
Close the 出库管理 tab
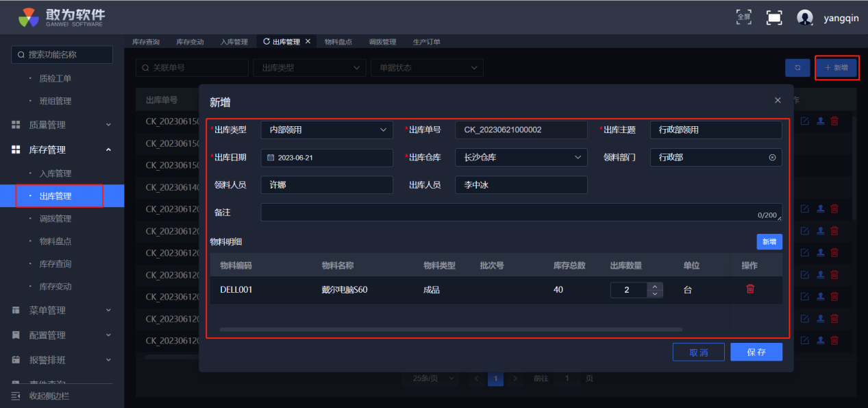click(x=308, y=42)
